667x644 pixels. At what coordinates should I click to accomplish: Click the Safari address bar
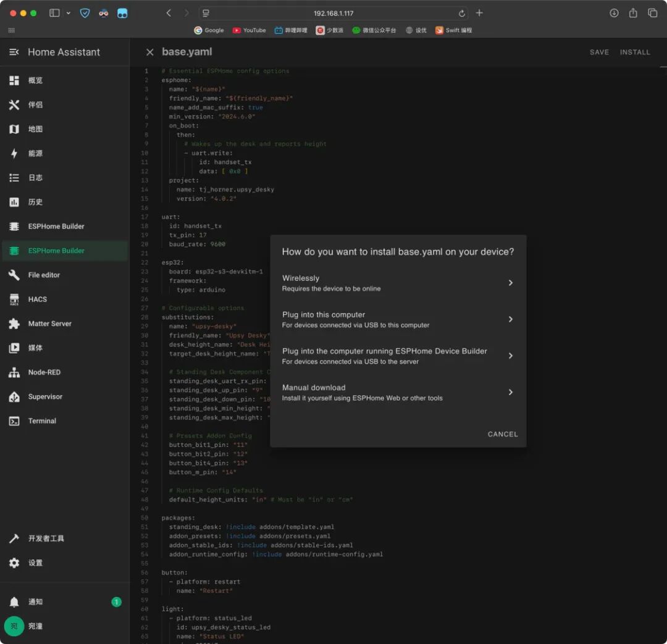tap(333, 13)
